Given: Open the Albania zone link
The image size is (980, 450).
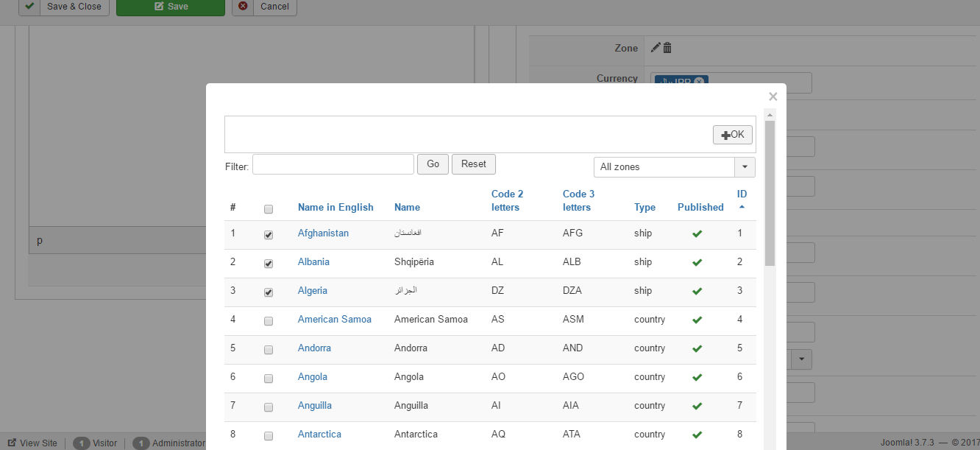Looking at the screenshot, I should 313,262.
